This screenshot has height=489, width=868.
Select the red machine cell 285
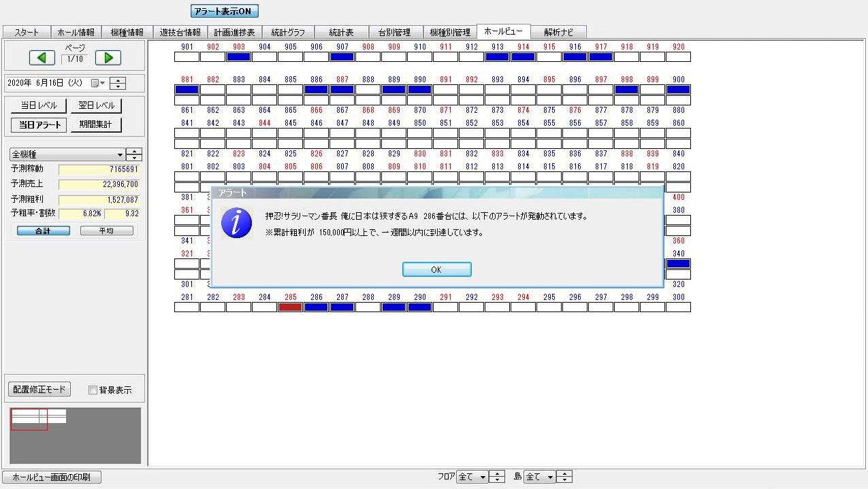[x=290, y=307]
